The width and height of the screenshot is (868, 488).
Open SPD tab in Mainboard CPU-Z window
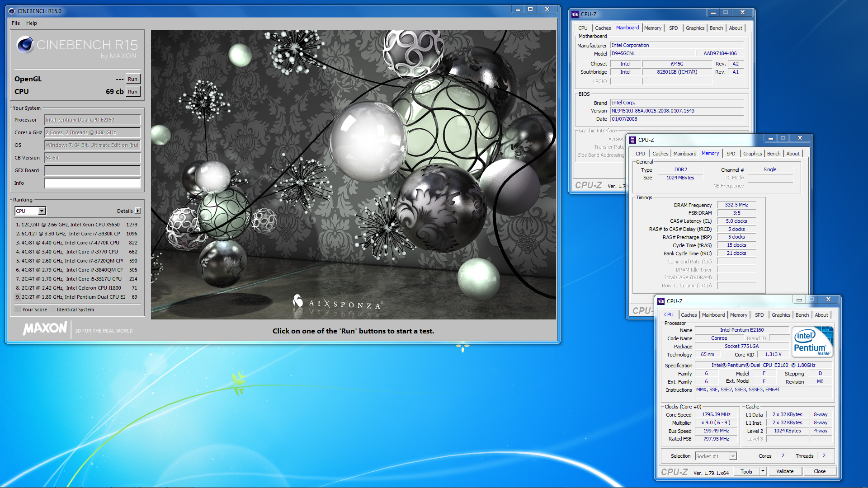point(673,28)
